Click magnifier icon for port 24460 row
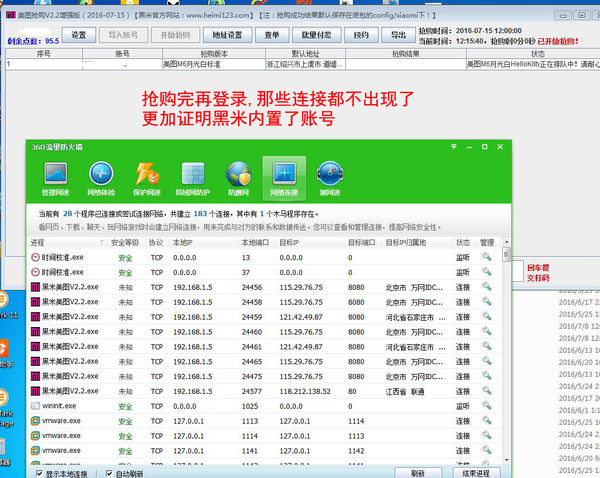 (487, 331)
